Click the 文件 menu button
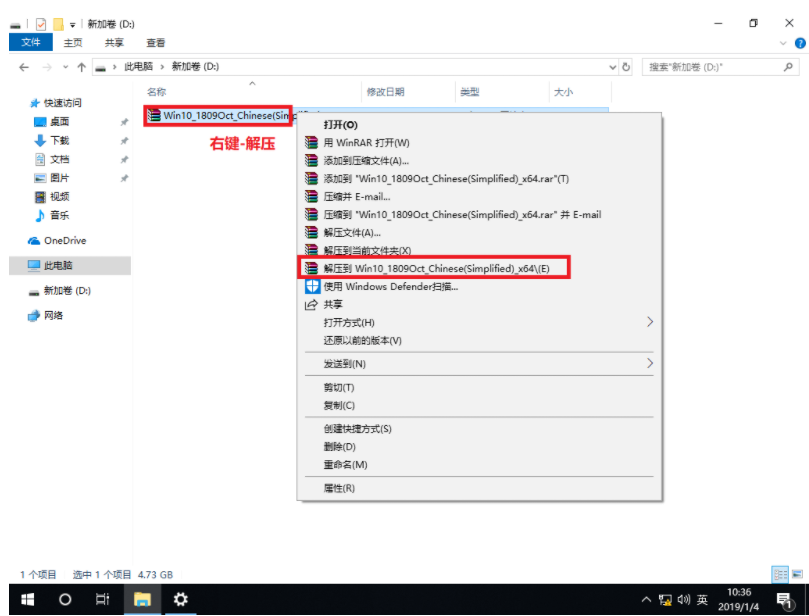This screenshot has height=616, width=809. 30,43
